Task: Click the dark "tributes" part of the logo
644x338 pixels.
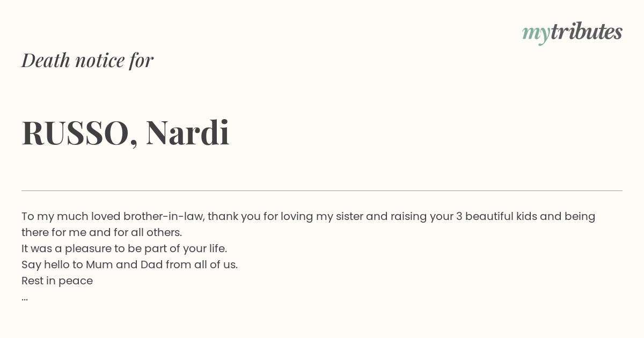Action: pyautogui.click(x=587, y=31)
